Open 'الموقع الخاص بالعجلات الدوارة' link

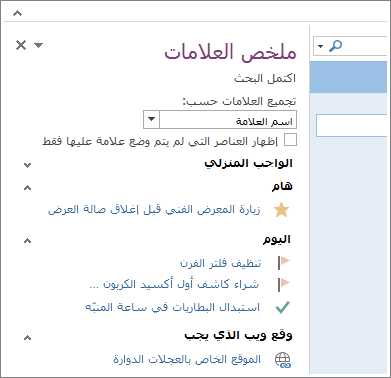(187, 360)
